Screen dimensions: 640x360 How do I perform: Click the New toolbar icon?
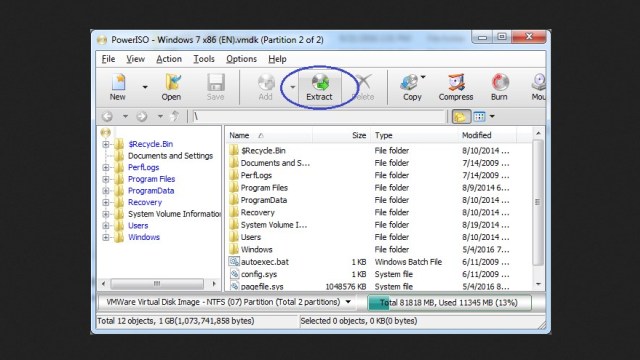tap(118, 87)
